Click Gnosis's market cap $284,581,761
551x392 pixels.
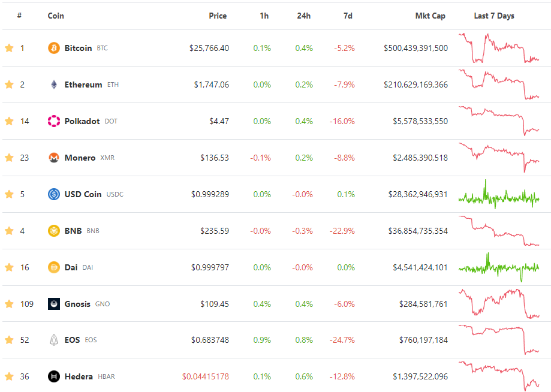(423, 304)
